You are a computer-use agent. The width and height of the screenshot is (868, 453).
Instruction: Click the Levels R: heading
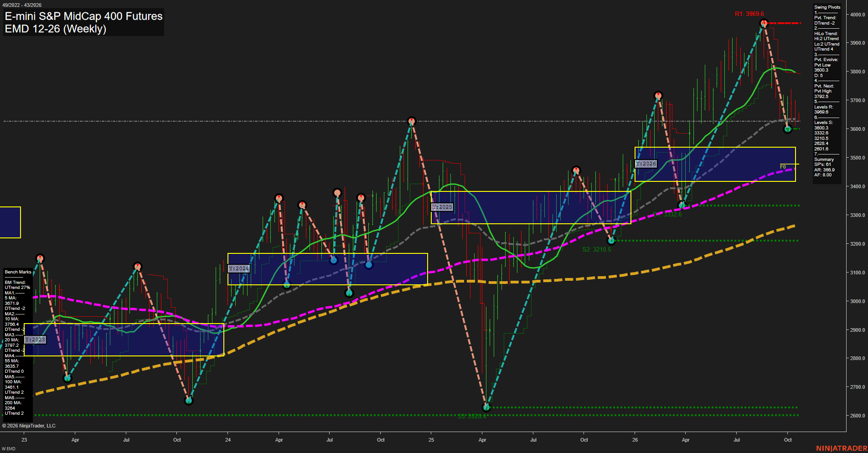pos(824,107)
